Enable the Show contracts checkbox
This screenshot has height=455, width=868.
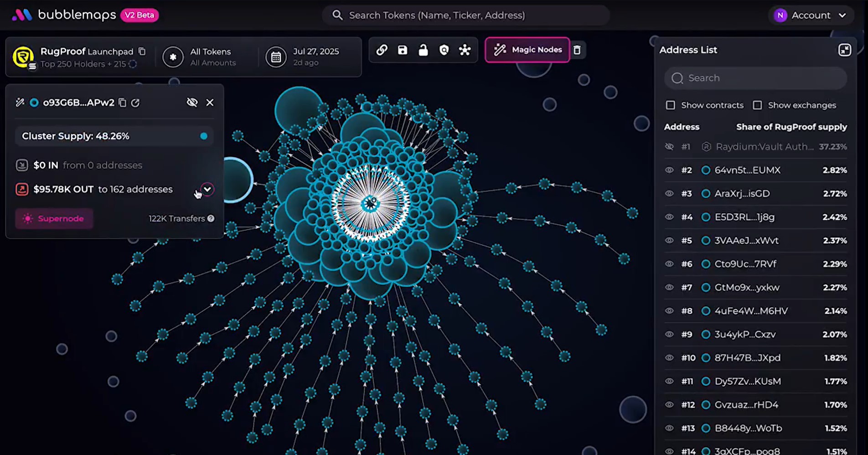[671, 105]
